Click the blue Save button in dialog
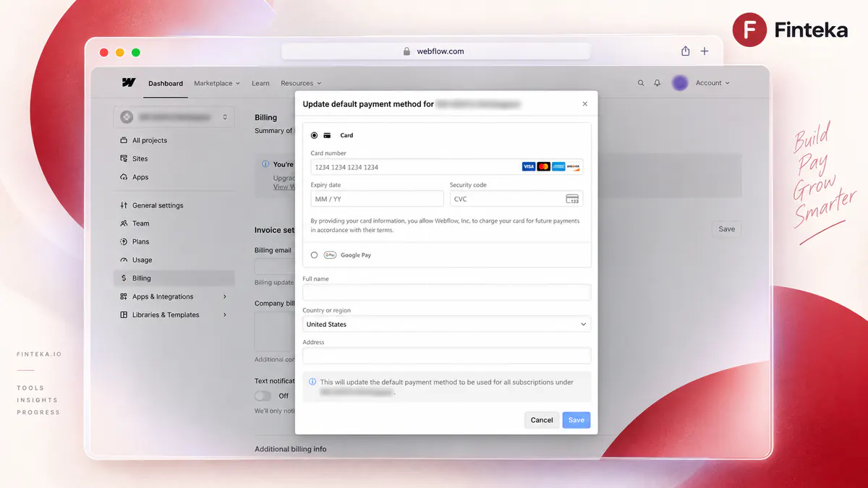The width and height of the screenshot is (868, 488). coord(576,420)
